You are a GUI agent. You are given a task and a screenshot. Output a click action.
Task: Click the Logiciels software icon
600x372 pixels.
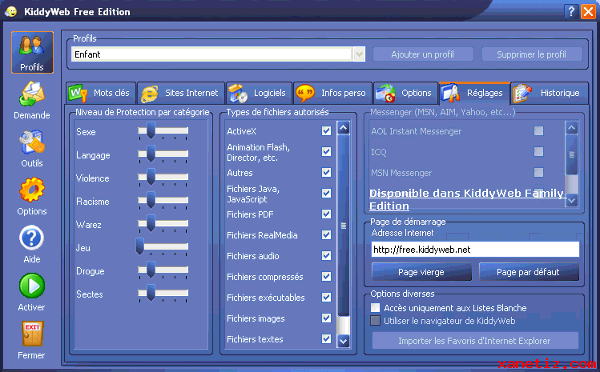pos(238,93)
